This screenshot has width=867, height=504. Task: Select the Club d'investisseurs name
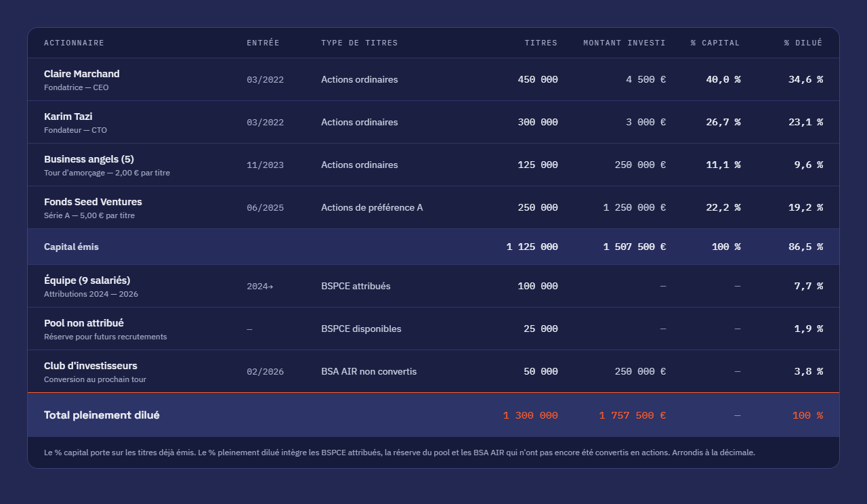[91, 366]
